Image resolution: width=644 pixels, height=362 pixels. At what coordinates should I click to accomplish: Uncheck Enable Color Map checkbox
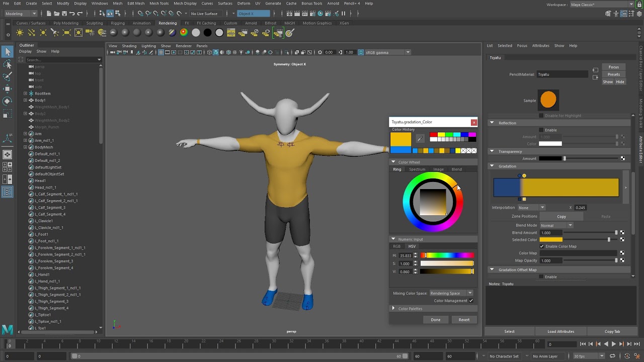[x=542, y=246]
